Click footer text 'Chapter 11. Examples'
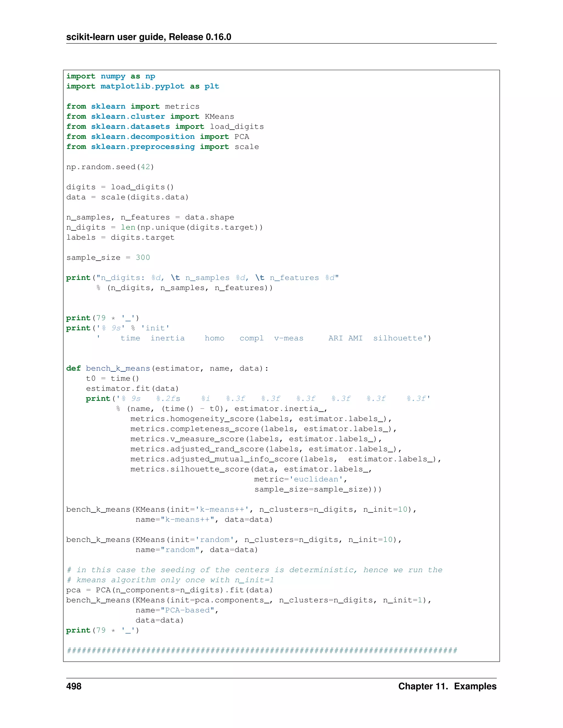563x728 pixels. pos(447,686)
